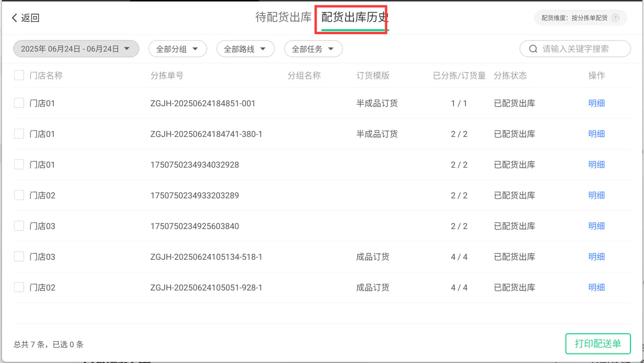Click order number ZGJH-20250624105134-518-1
The height and width of the screenshot is (363, 644).
pos(206,257)
